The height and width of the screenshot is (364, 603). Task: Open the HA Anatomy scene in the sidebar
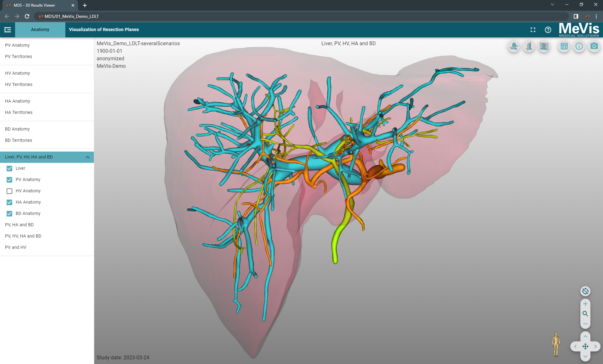tap(47, 101)
